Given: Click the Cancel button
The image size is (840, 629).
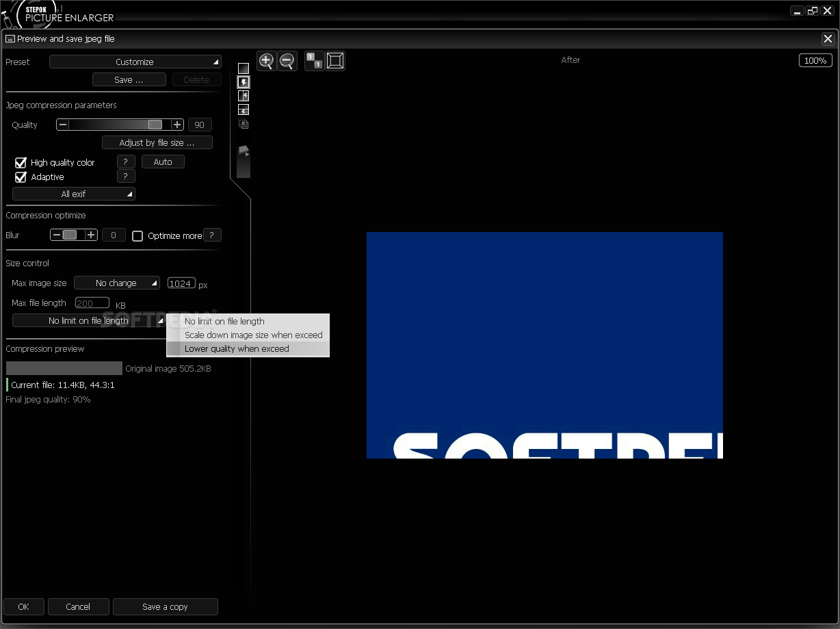Looking at the screenshot, I should point(78,606).
